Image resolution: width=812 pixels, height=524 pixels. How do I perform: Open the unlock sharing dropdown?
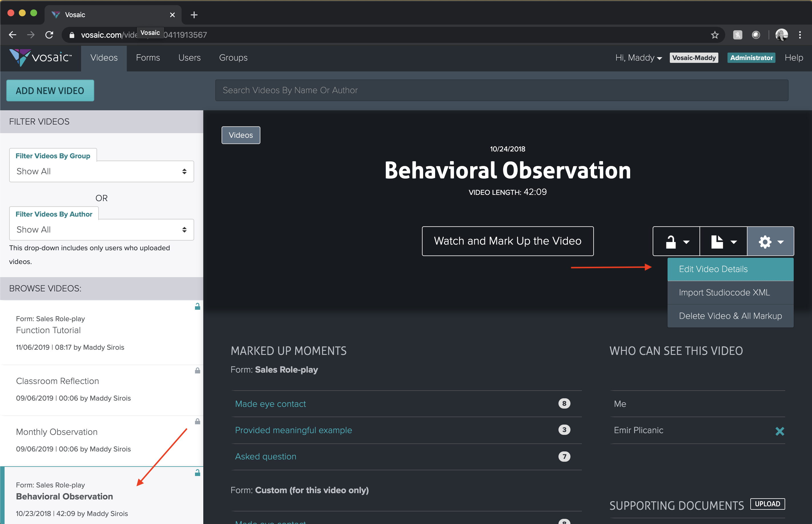676,242
